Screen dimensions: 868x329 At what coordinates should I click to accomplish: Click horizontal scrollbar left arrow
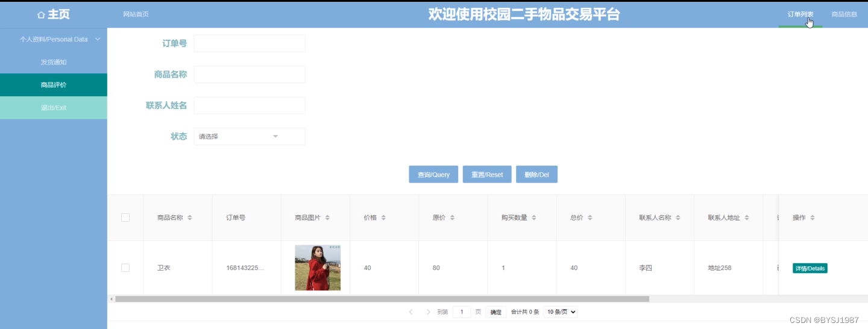point(111,299)
